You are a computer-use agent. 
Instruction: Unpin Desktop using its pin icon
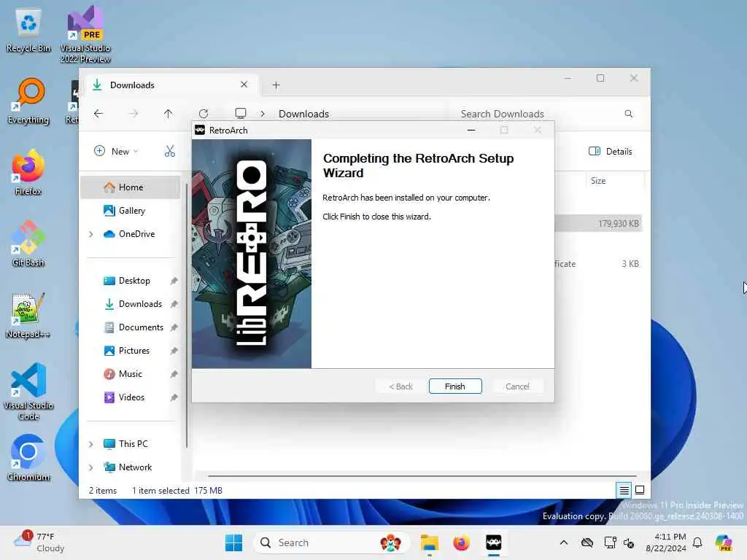(x=174, y=281)
